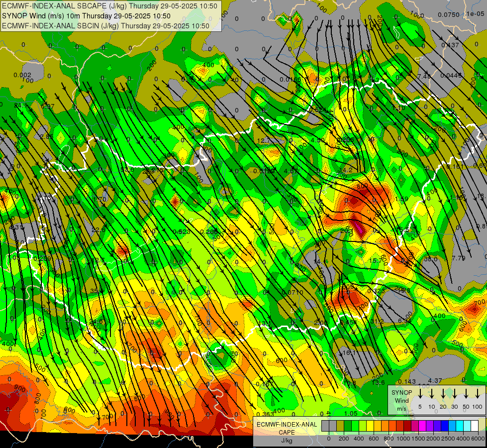
Task: Click the '15.7' value on the map
Action: click(x=376, y=260)
